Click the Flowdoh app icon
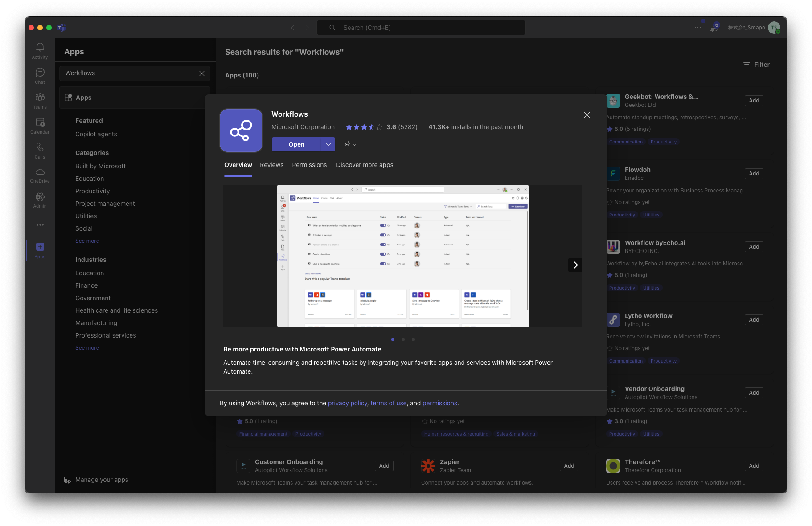Screen dimensions: 812x526 point(613,174)
